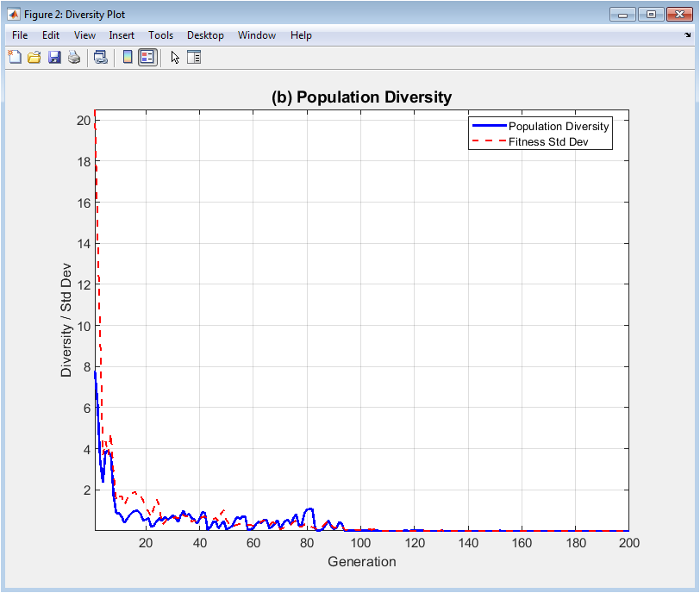
Task: Click the solid blue line sample in the legend
Action: click(490, 126)
